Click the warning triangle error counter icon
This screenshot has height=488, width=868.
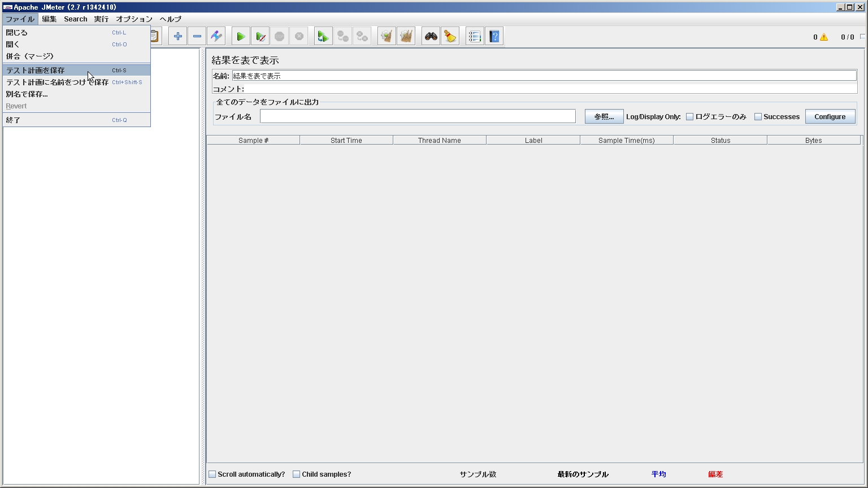coord(824,37)
